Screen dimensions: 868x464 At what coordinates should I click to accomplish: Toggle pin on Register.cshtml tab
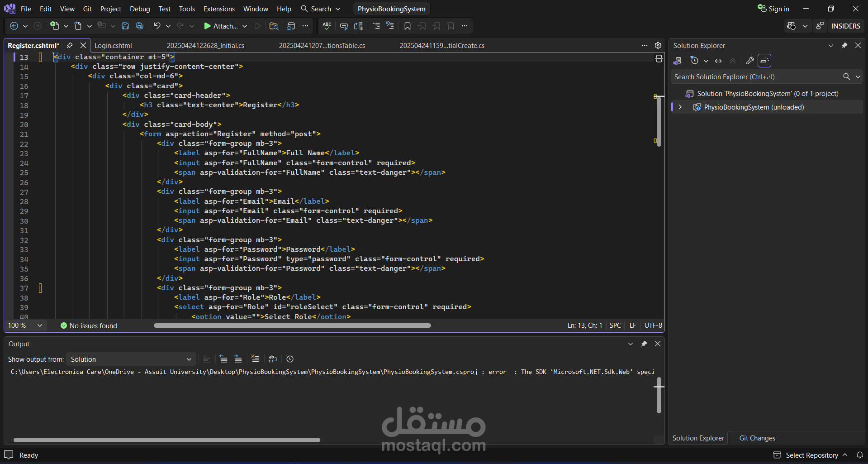coord(70,45)
